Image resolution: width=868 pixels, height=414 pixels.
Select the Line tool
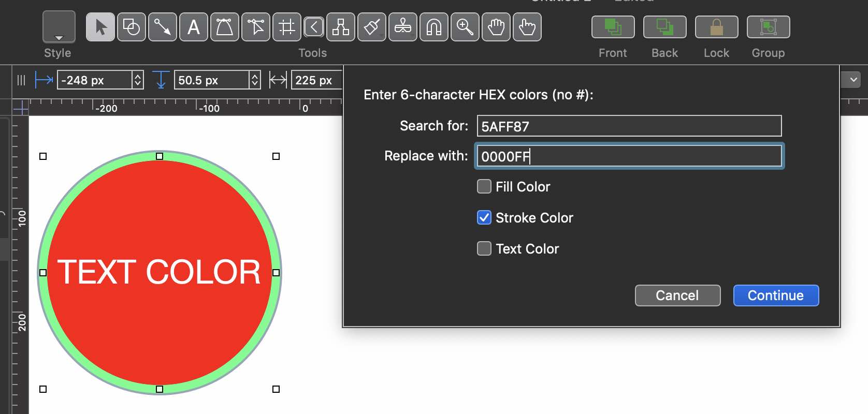(163, 27)
